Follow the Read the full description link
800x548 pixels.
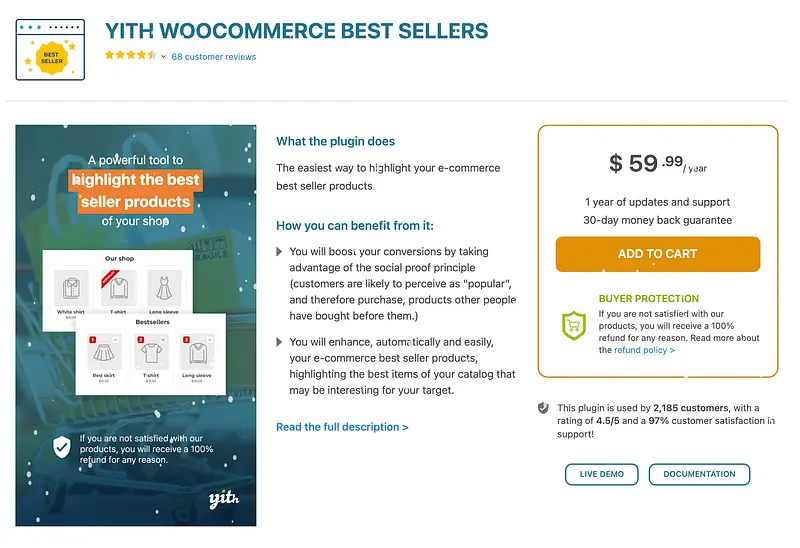(x=342, y=427)
